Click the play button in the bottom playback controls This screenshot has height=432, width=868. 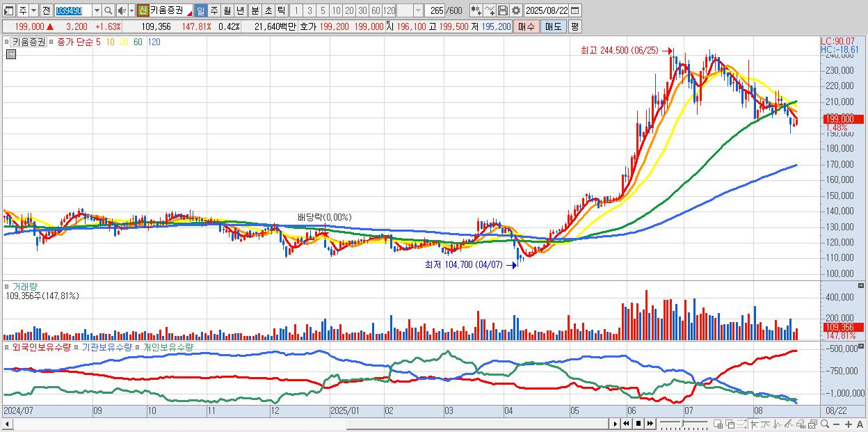615,424
